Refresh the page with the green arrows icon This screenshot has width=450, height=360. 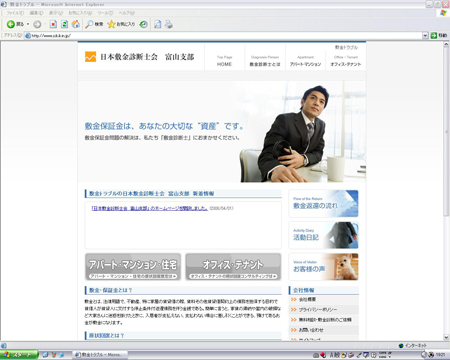pyautogui.click(x=64, y=24)
